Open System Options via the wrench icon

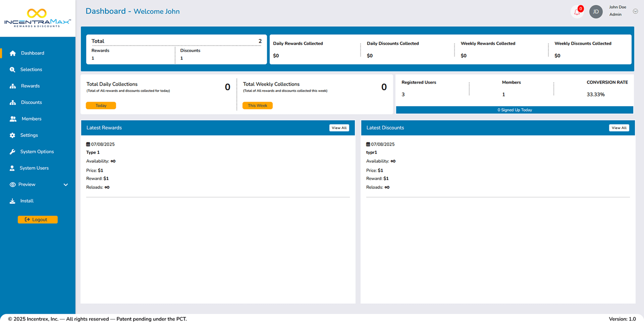tap(12, 151)
